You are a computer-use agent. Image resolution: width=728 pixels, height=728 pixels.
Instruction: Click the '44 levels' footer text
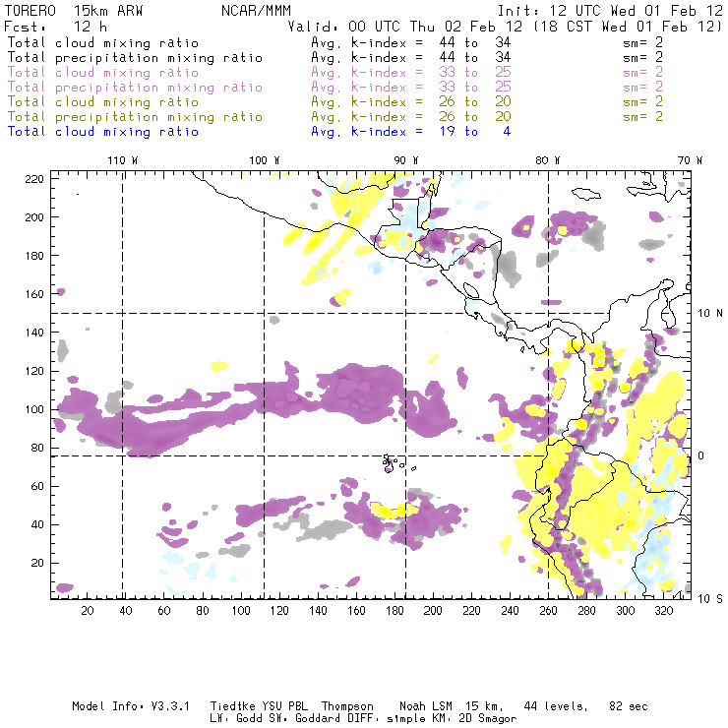(x=556, y=706)
